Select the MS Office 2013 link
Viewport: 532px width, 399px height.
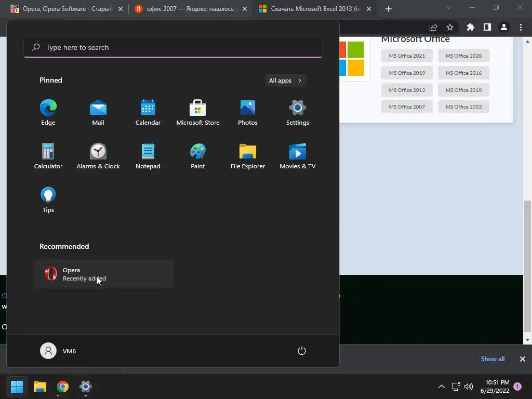(x=407, y=90)
